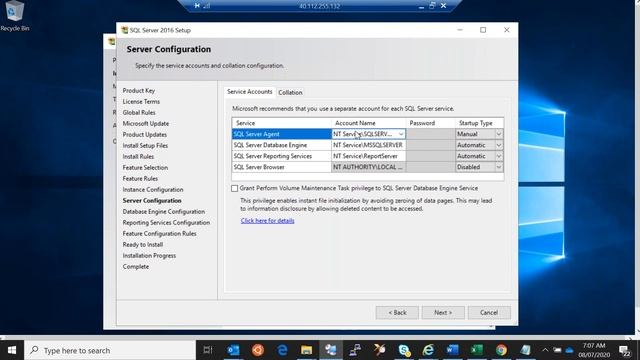Open Reporting Services startup type dropdown
Viewport: 640px width, 360px height.
coord(499,156)
